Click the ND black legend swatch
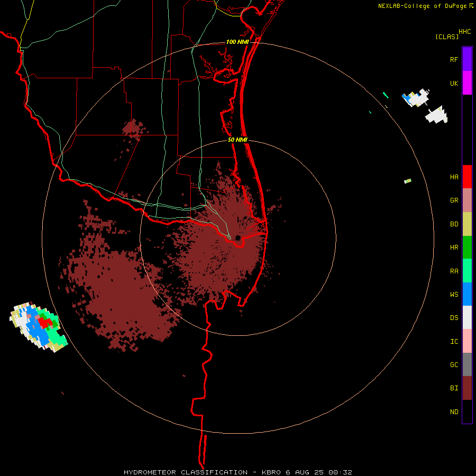Screen dimensions: 476x476 point(467,411)
